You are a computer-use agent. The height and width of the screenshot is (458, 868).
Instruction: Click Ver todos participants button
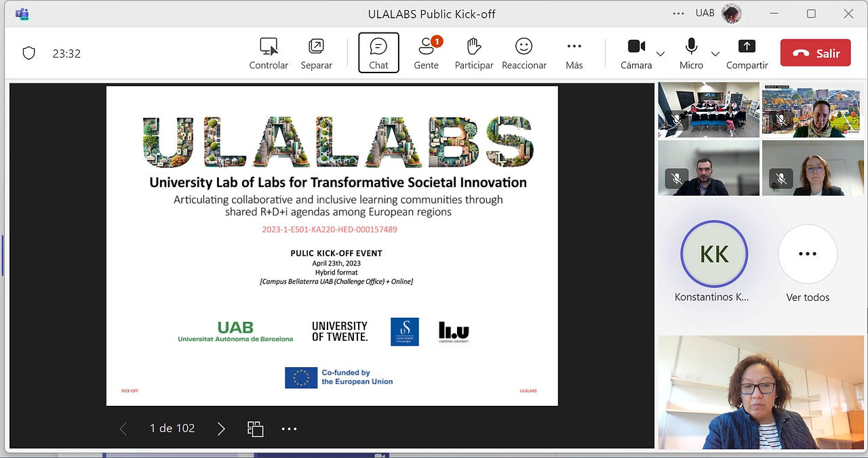[x=808, y=264]
